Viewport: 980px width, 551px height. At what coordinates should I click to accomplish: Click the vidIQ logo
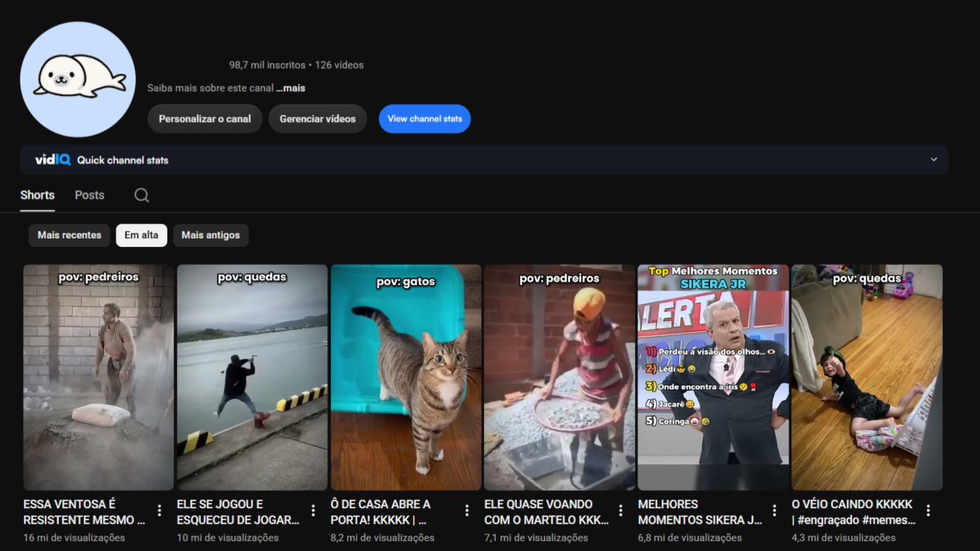tap(53, 160)
